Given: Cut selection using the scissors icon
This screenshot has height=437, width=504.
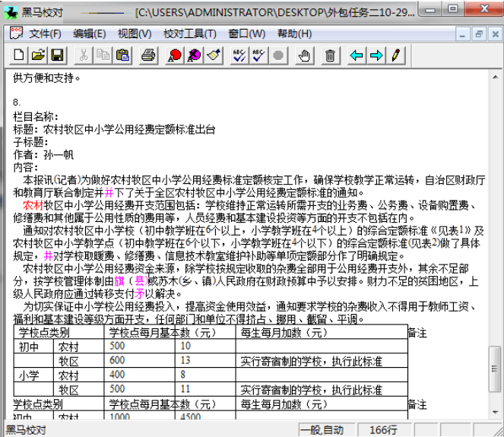Looking at the screenshot, I should pyautogui.click(x=84, y=55).
